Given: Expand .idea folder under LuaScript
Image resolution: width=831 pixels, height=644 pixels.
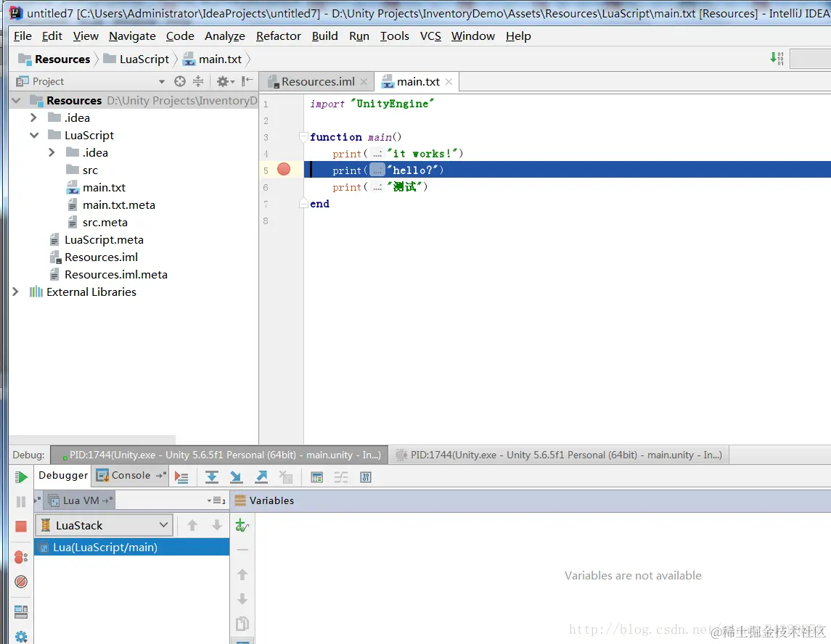Looking at the screenshot, I should [x=52, y=152].
